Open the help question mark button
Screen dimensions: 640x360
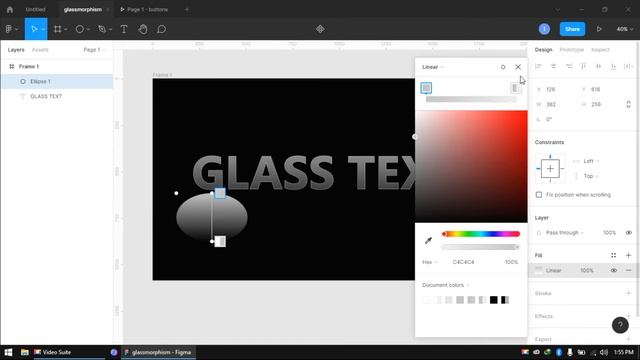(620, 325)
